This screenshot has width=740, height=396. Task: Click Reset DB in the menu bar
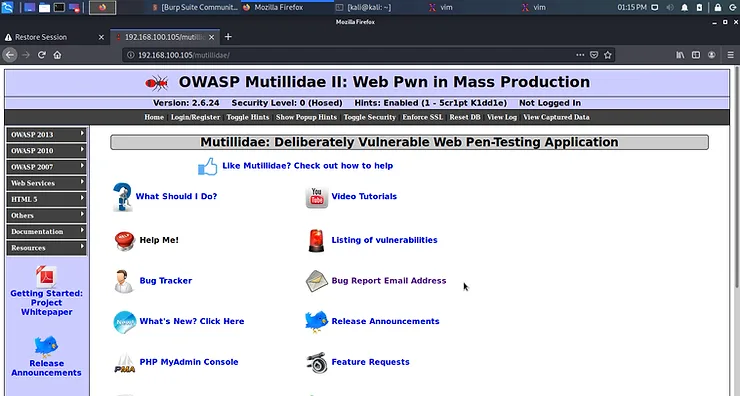[465, 117]
